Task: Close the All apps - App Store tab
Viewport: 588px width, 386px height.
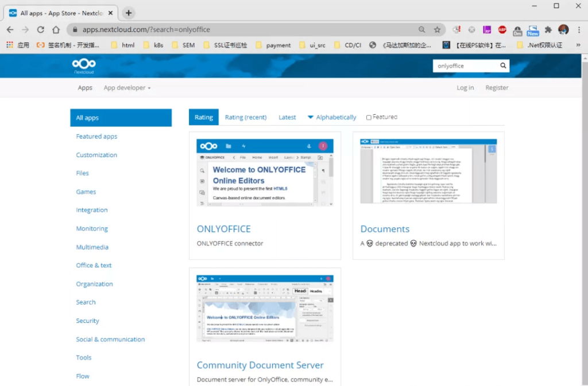Action: pos(111,13)
